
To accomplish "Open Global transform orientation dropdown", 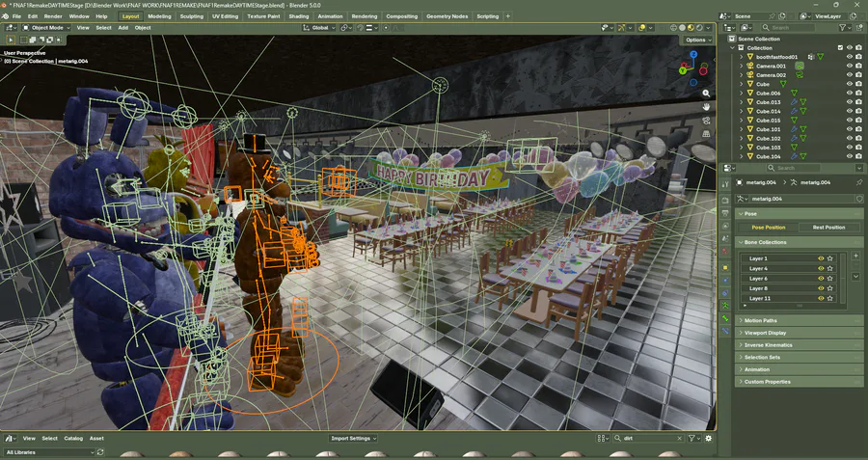I will pyautogui.click(x=319, y=28).
